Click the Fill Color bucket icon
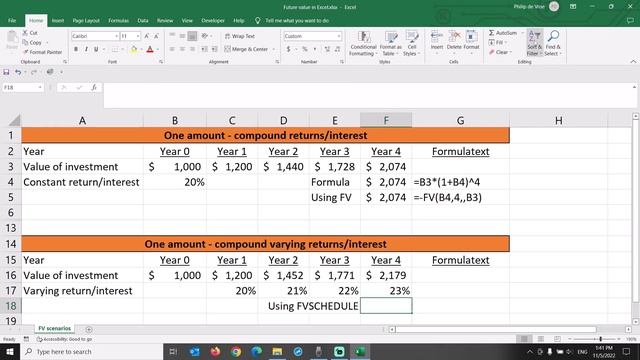 (x=133, y=49)
